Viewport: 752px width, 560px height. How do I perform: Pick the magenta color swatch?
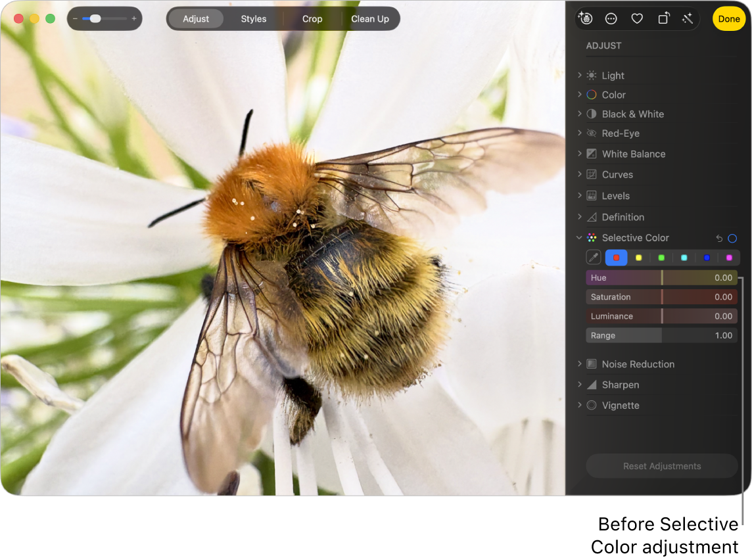[729, 258]
